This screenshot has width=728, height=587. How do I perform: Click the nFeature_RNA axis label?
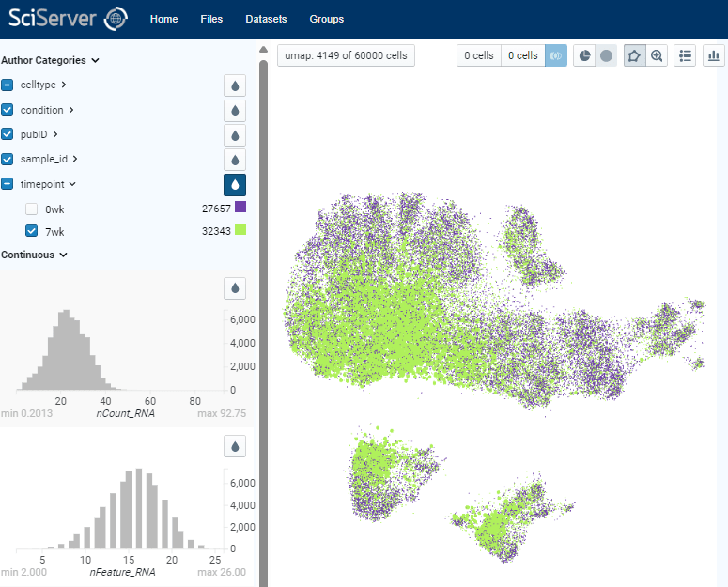(122, 572)
